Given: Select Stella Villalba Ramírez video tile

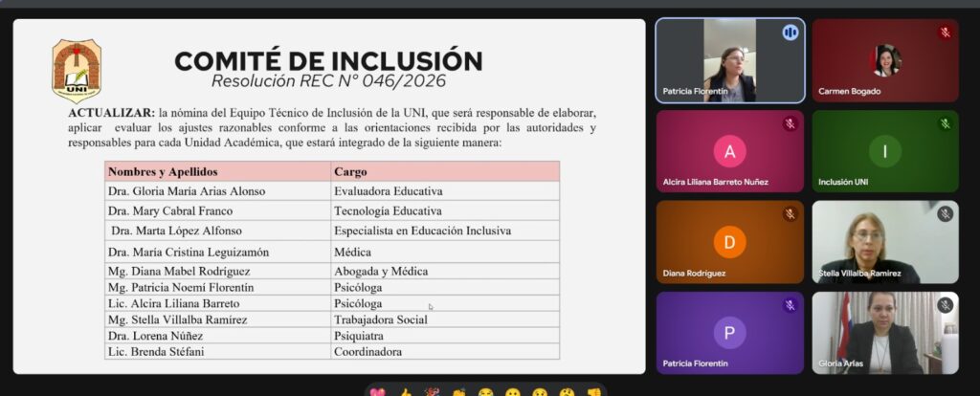Looking at the screenshot, I should point(884,242).
